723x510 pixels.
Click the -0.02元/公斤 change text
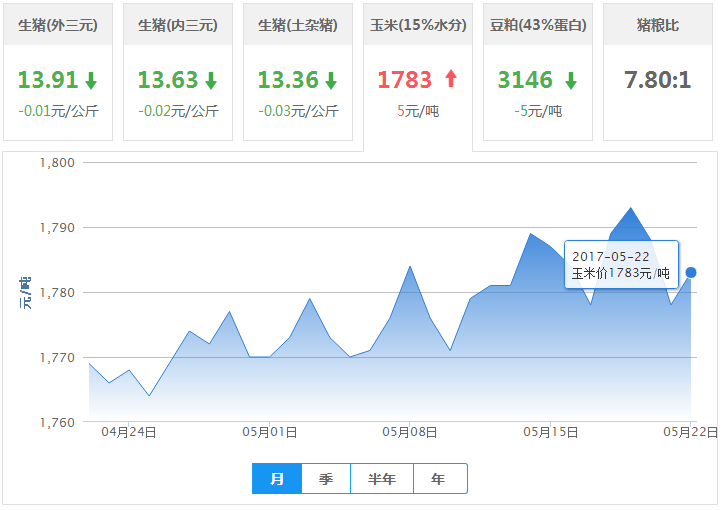point(178,111)
